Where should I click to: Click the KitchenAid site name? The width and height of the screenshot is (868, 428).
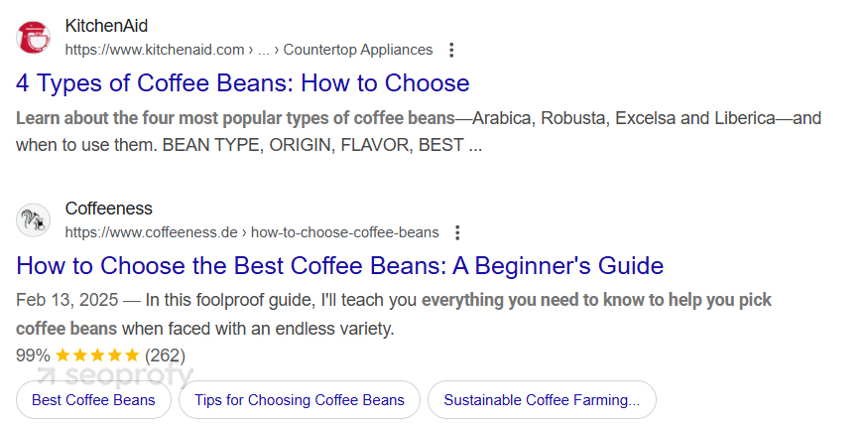tap(106, 26)
